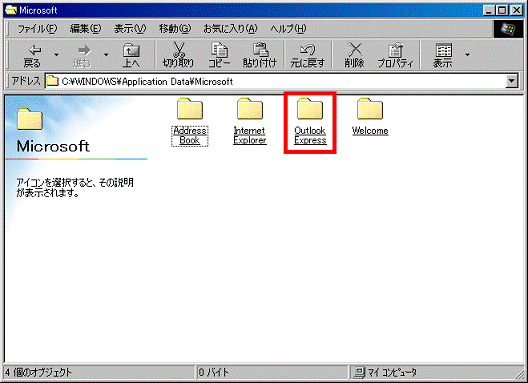The height and width of the screenshot is (383, 528).
Task: Open the ファイル(F) menu
Action: (x=37, y=29)
